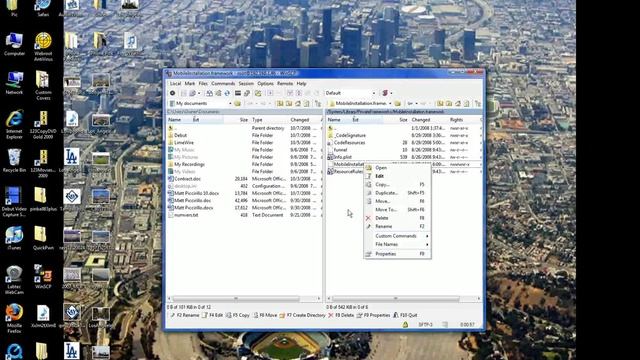640x360 pixels.
Task: Open the Computer desktop icon
Action: 14,44
